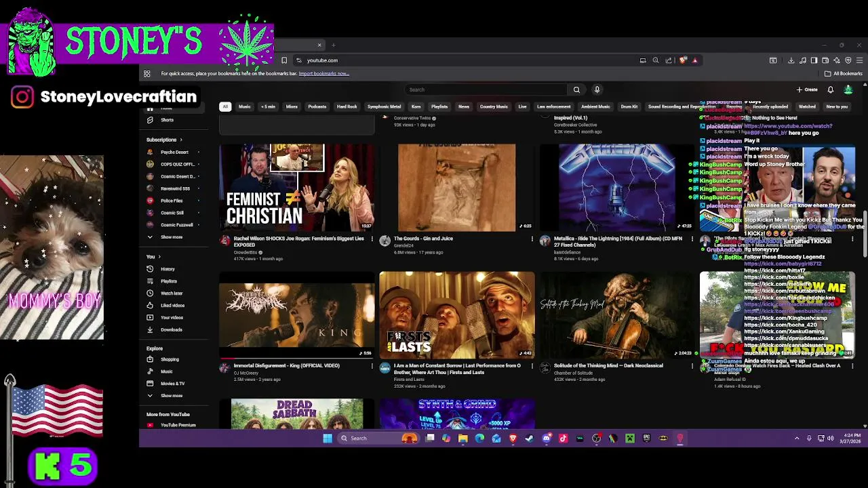Open Shopping under Explore
This screenshot has height=488, width=868.
point(175,359)
